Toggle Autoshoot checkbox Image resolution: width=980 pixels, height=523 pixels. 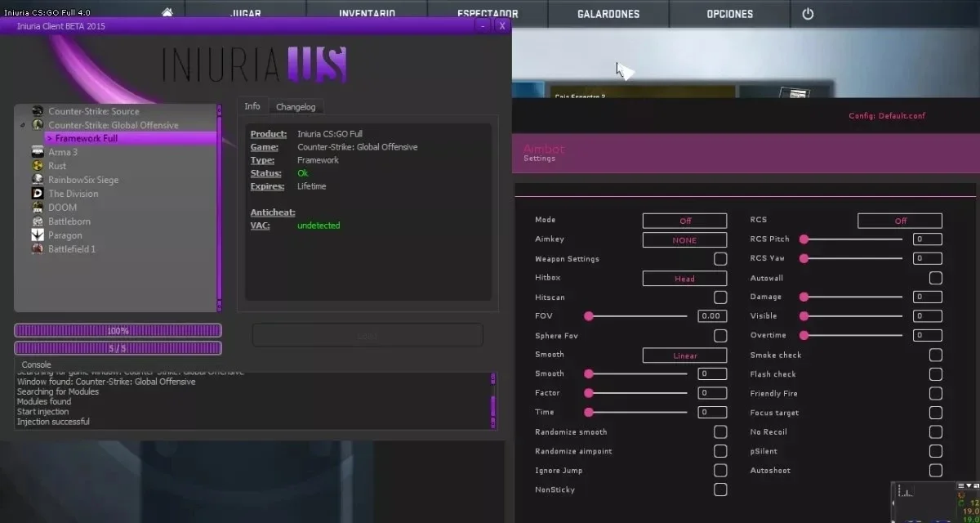point(936,470)
